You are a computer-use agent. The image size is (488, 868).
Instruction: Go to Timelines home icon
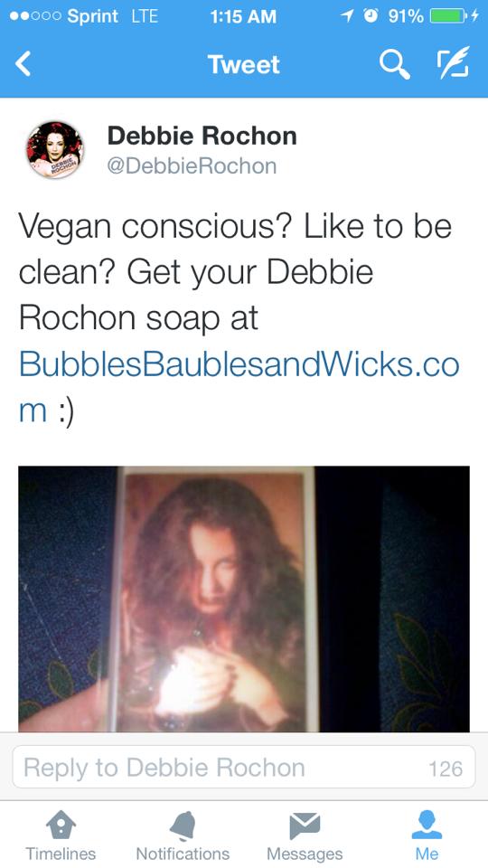61,826
